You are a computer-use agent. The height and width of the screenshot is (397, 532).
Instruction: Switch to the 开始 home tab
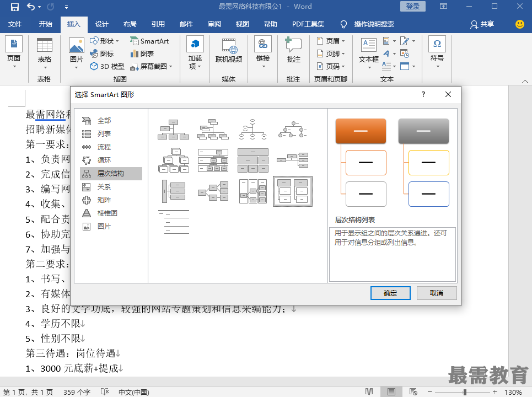coord(45,24)
